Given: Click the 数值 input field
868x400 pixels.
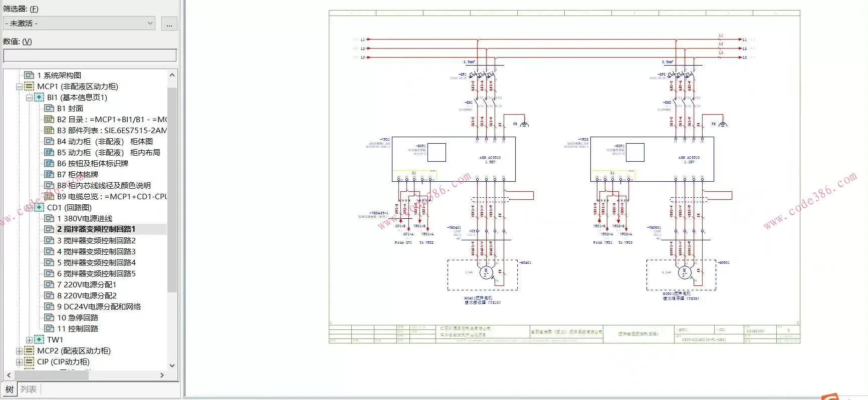Looking at the screenshot, I should (x=90, y=56).
